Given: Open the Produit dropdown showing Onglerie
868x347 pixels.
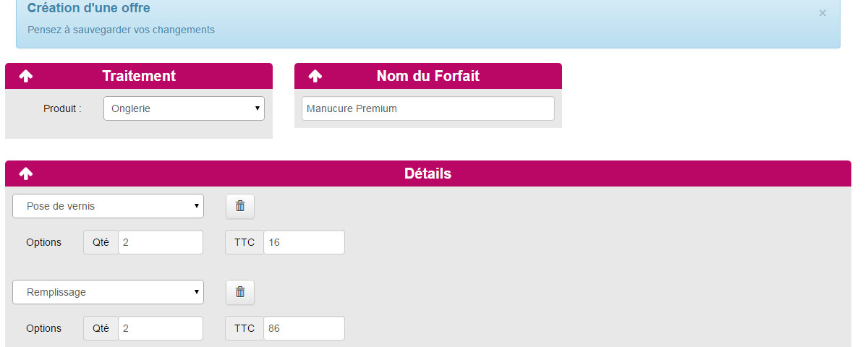Looking at the screenshot, I should coord(184,108).
